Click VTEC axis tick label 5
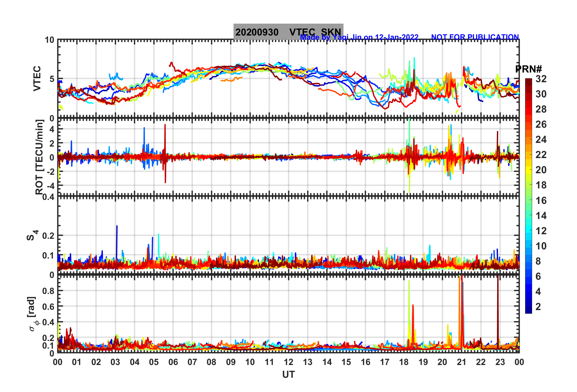 point(52,79)
